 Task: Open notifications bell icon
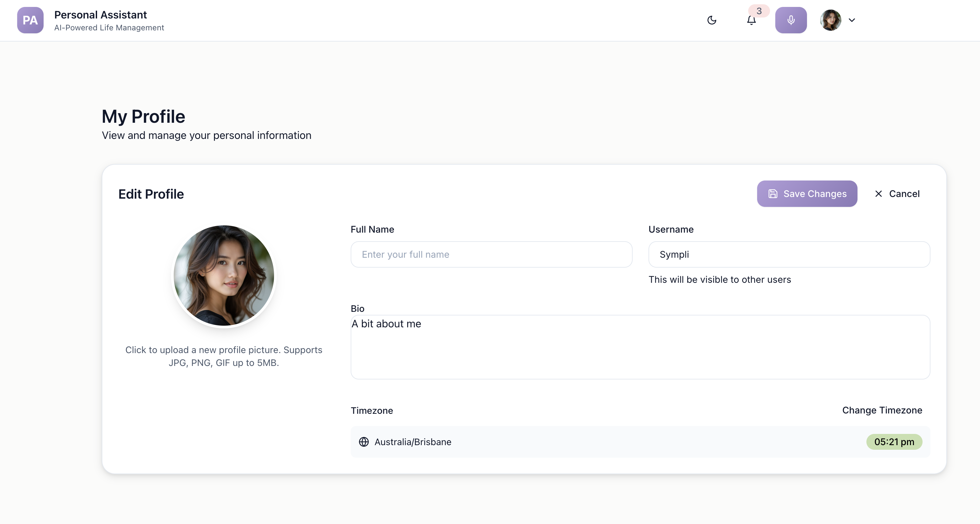point(751,20)
